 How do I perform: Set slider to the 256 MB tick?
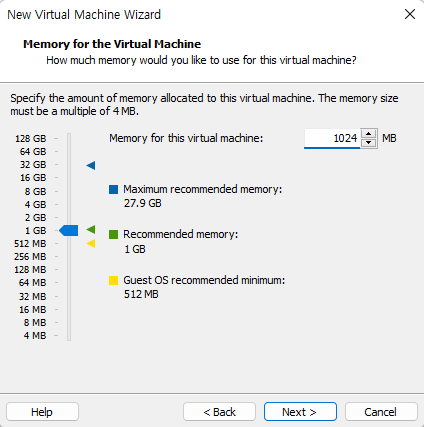pos(69,257)
